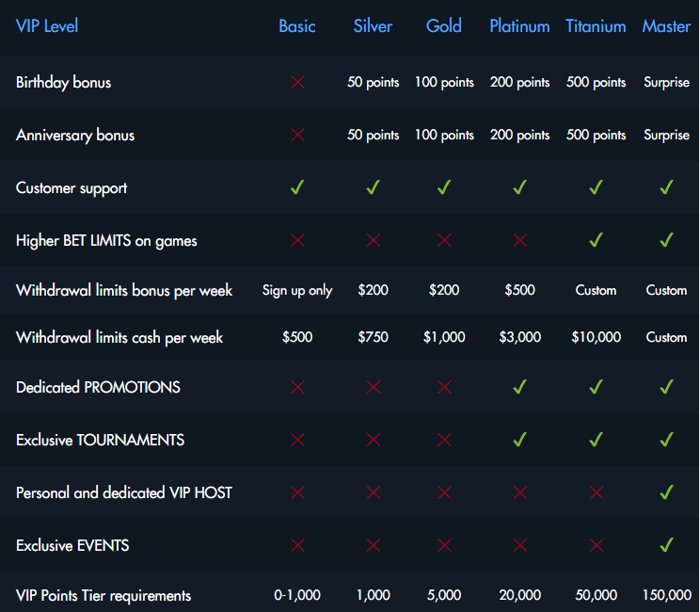Viewport: 700px width, 612px height.
Task: Click Master's 150,000 points tier requirement
Action: pyautogui.click(x=666, y=595)
